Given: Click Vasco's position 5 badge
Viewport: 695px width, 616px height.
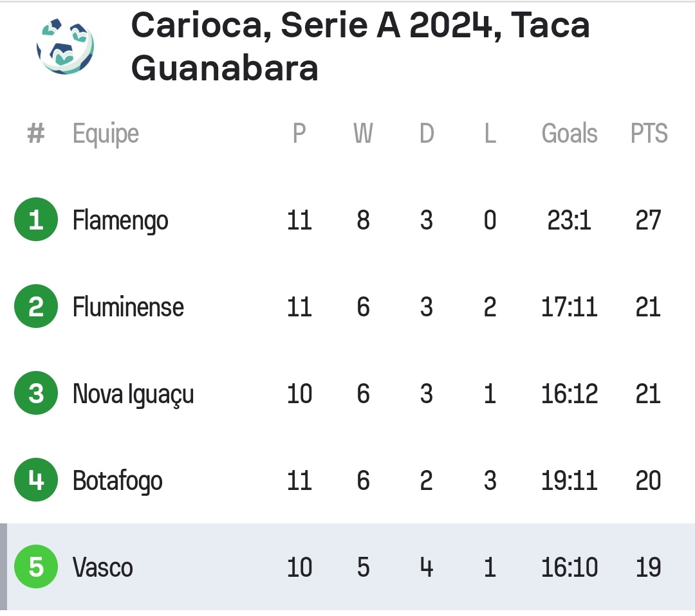Looking at the screenshot, I should pyautogui.click(x=36, y=567).
